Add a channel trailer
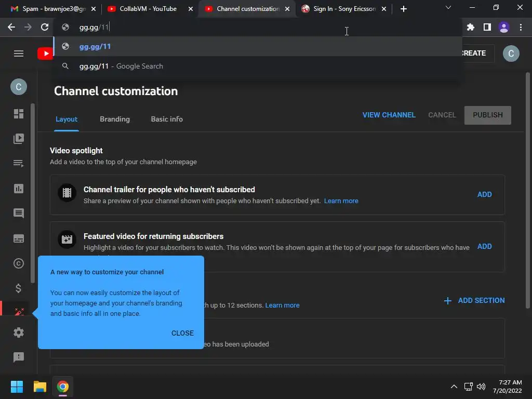532x399 pixels. tap(485, 194)
